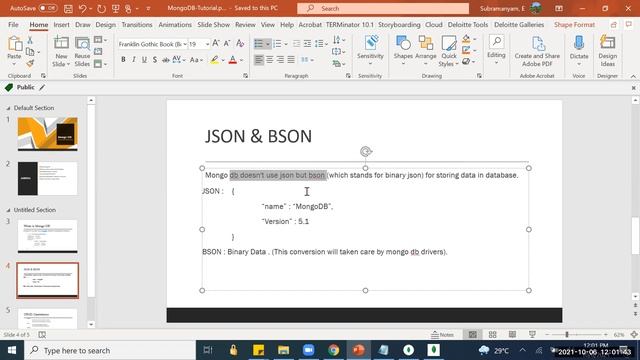The image size is (640, 360).
Task: Start Dictate microphone
Action: (579, 51)
